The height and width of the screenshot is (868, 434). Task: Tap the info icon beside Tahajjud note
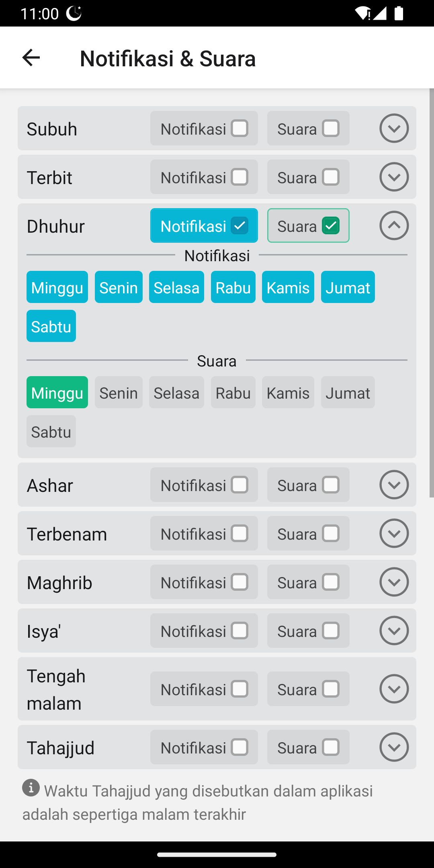click(31, 788)
